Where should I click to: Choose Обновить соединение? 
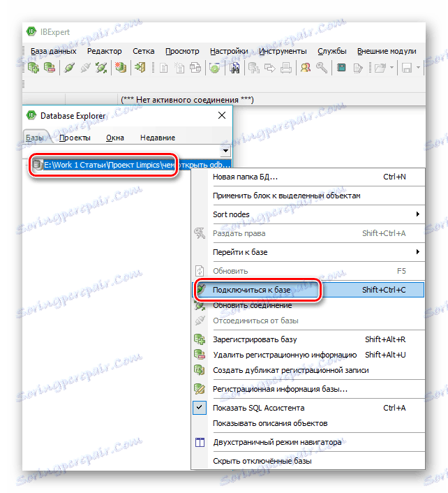(x=308, y=305)
